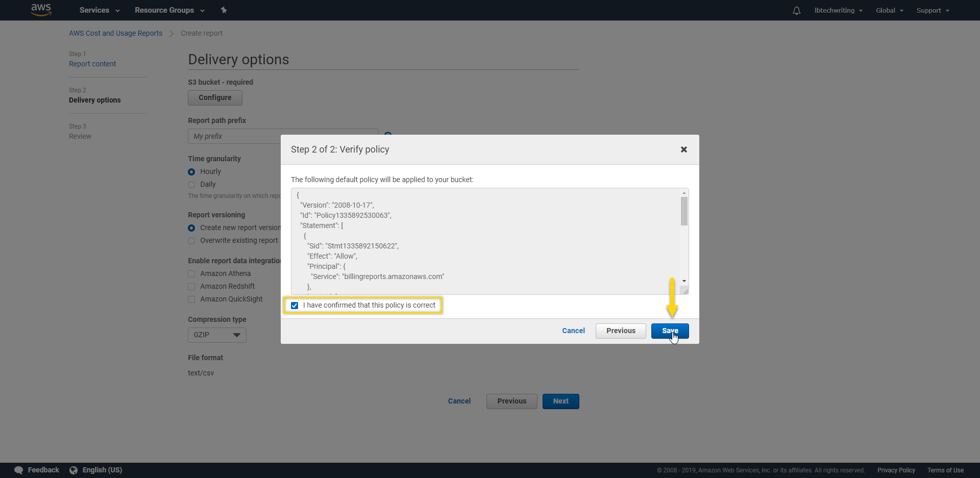Open the lbtechwriting account menu

tap(838, 10)
